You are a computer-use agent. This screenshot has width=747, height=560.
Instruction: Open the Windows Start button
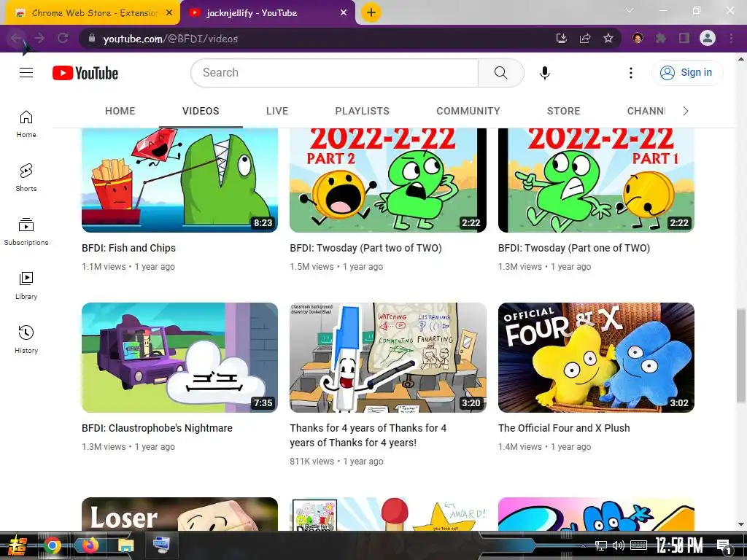(x=17, y=545)
